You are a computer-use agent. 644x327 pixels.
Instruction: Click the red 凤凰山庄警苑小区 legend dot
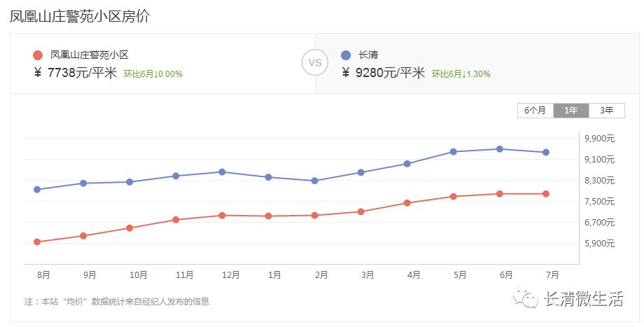coord(38,55)
